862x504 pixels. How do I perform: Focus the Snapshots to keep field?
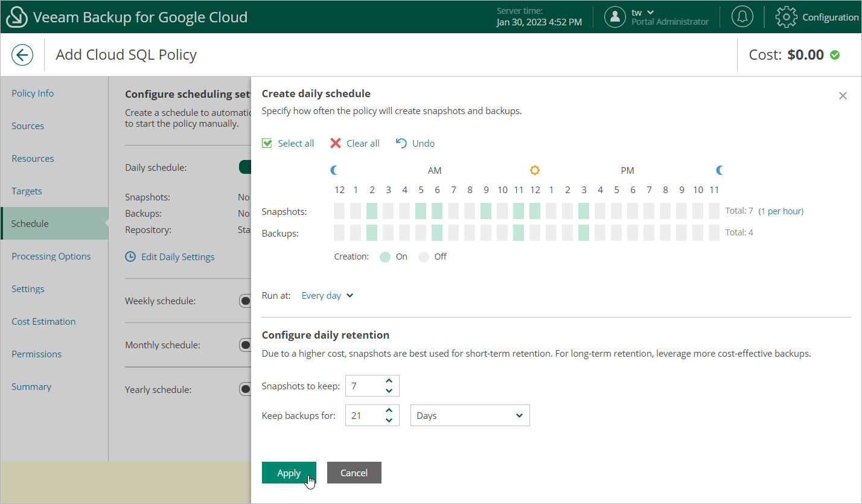click(372, 386)
